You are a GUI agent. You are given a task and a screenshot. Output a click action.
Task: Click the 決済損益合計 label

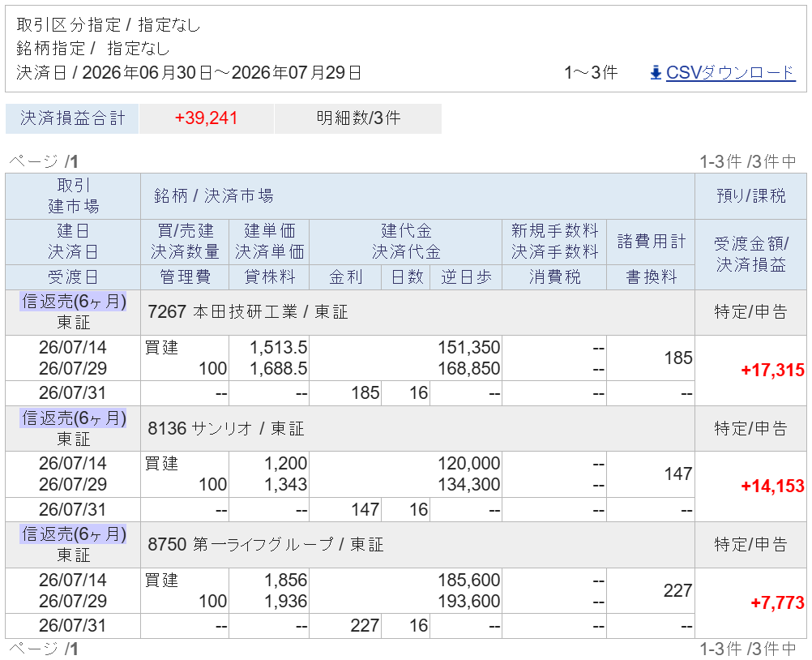click(72, 118)
